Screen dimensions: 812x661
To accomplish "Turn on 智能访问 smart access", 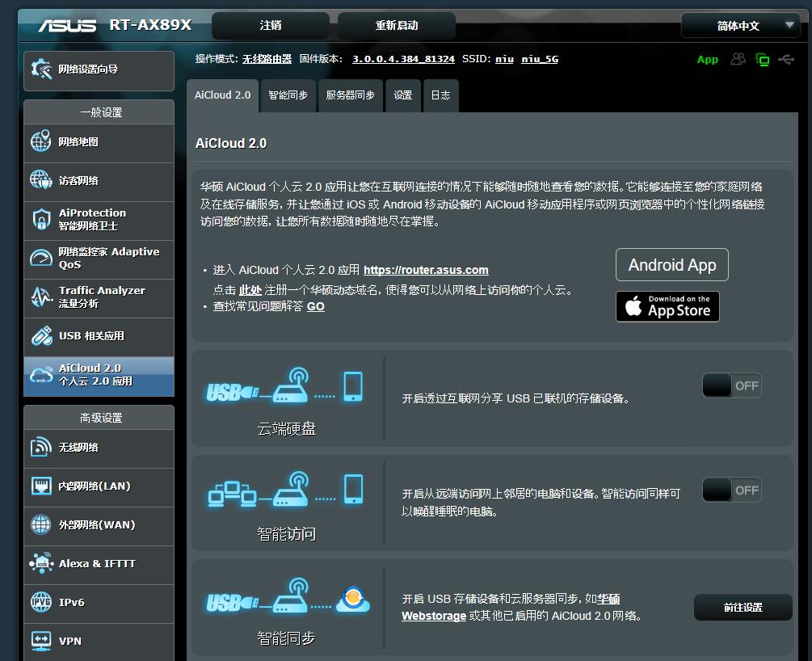I will [x=731, y=490].
